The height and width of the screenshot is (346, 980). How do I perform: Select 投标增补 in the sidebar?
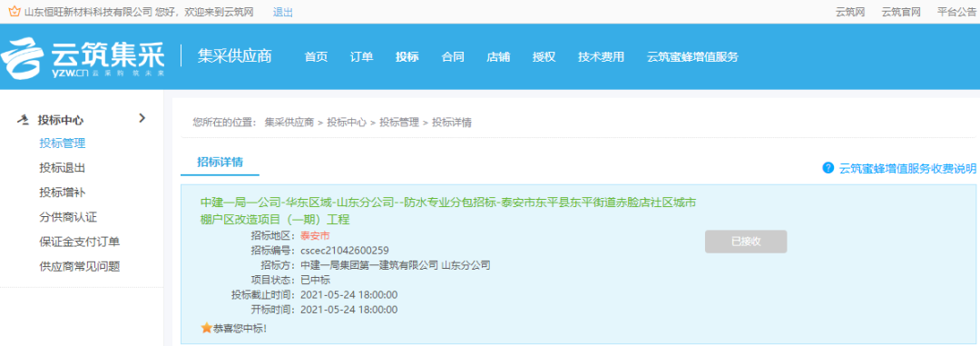click(x=63, y=193)
